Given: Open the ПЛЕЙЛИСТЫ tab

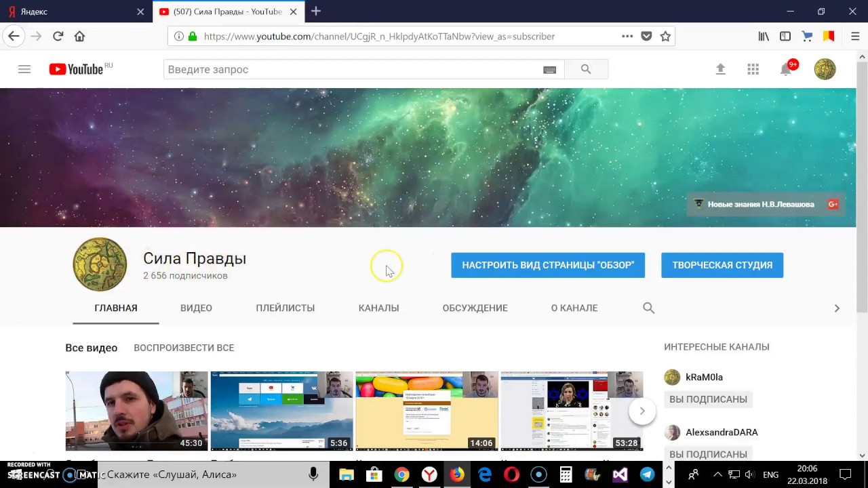Looking at the screenshot, I should click(x=285, y=308).
